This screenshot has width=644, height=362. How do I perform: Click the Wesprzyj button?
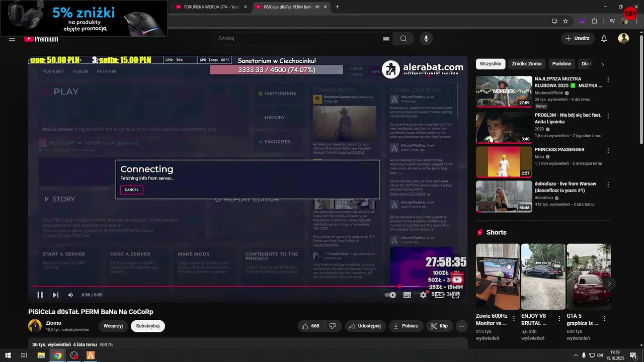113,326
